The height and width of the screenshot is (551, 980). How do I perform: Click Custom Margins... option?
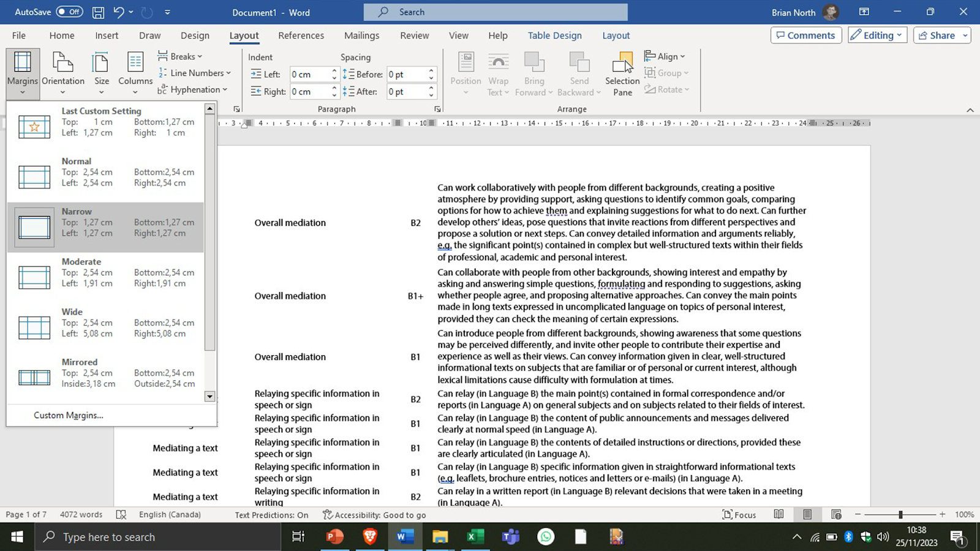click(69, 415)
